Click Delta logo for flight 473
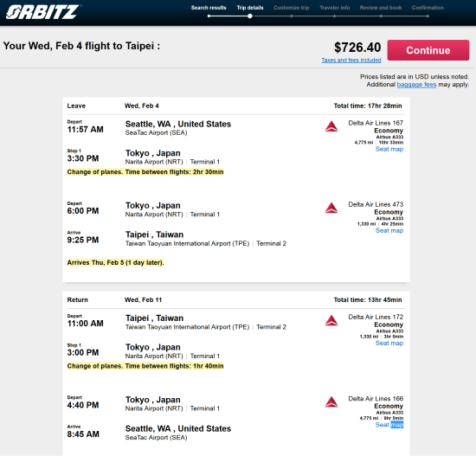The width and height of the screenshot is (476, 456). pyautogui.click(x=331, y=208)
